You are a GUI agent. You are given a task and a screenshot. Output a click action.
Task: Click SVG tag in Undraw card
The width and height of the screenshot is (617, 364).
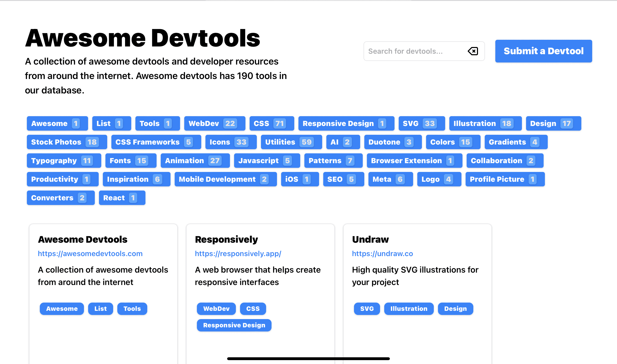367,309
